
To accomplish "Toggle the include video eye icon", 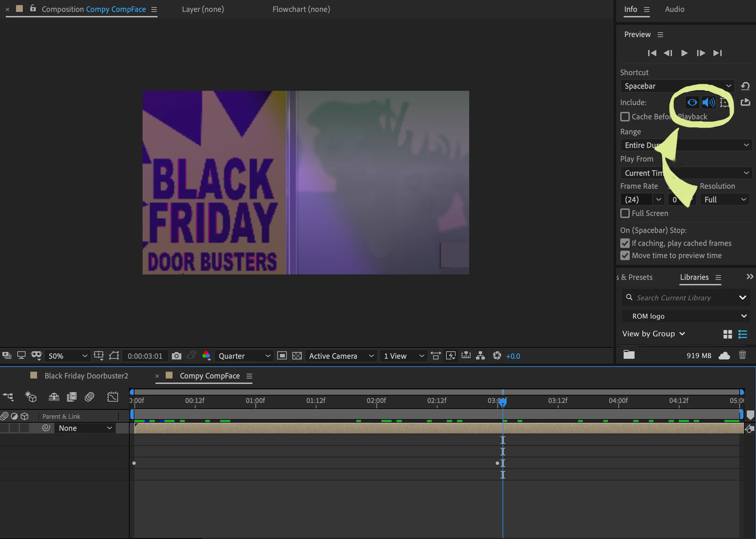I will [692, 102].
